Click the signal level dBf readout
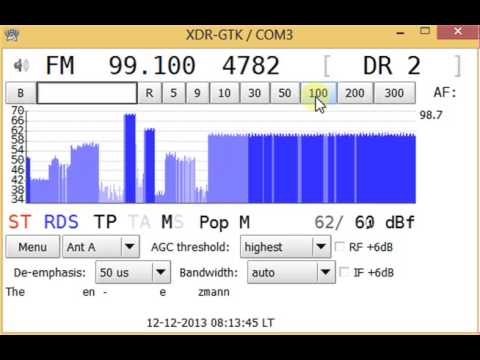480x360 pixels. coord(365,223)
